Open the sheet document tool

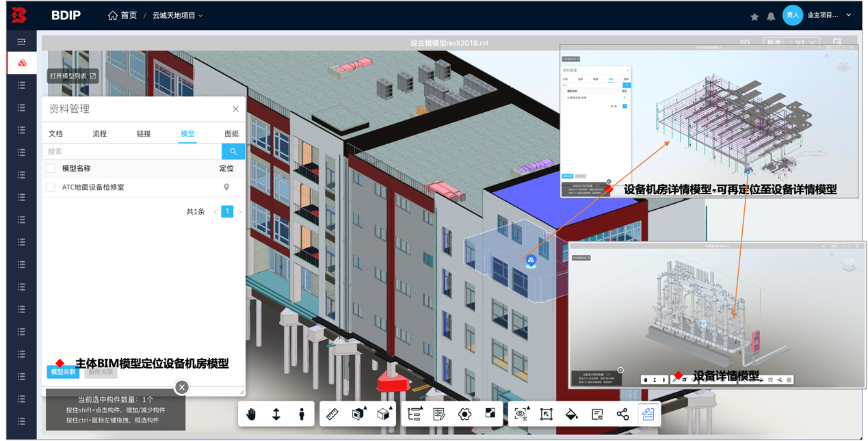click(597, 414)
